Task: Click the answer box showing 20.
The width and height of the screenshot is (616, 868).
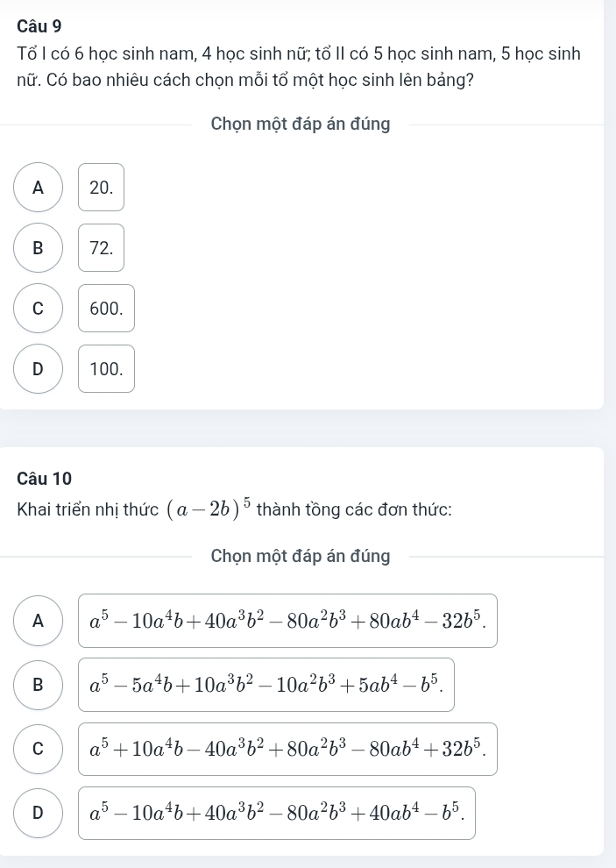Action: pyautogui.click(x=101, y=187)
